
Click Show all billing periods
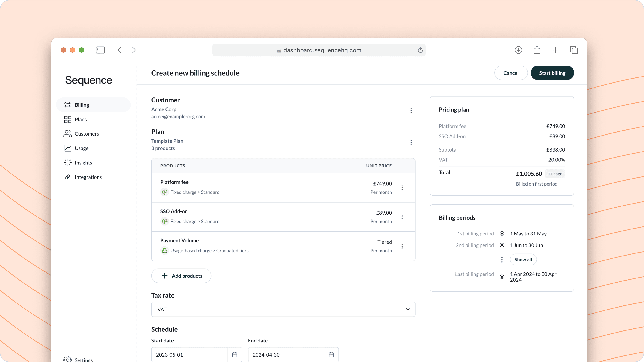(x=523, y=260)
